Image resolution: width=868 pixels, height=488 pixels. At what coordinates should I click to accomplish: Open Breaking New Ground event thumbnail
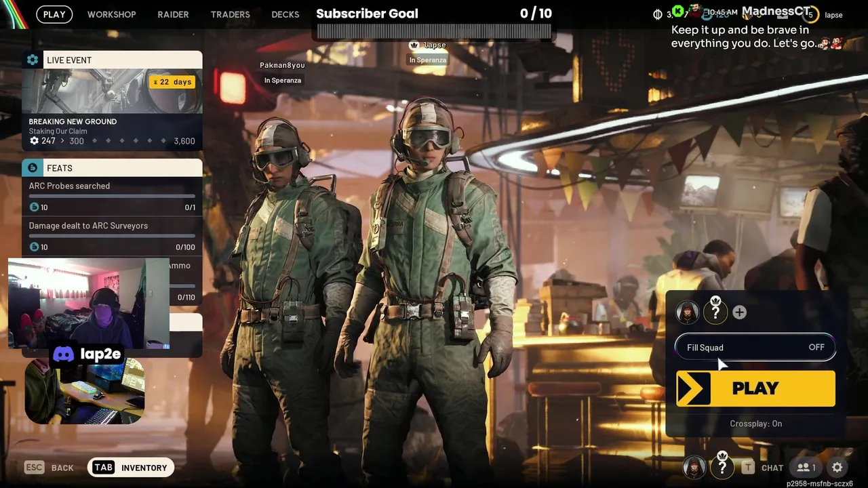tap(112, 91)
